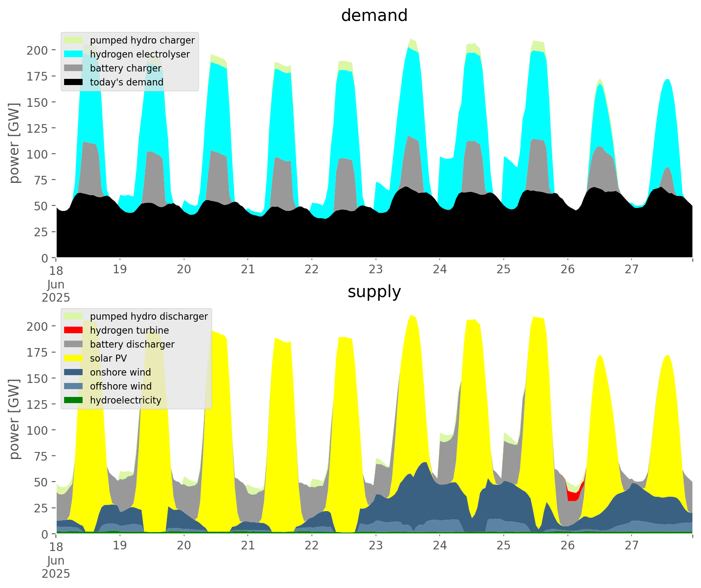Click the black today's demand legend swatch

pyautogui.click(x=74, y=82)
